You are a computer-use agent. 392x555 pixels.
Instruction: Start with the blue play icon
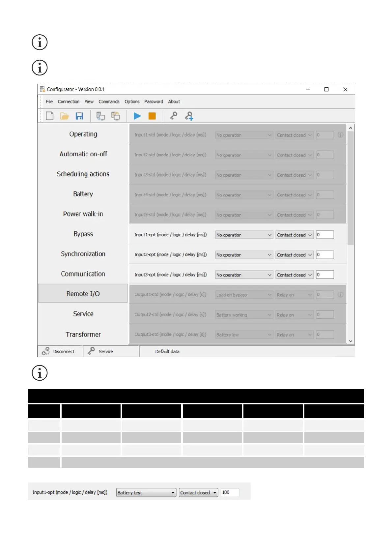pyautogui.click(x=137, y=116)
